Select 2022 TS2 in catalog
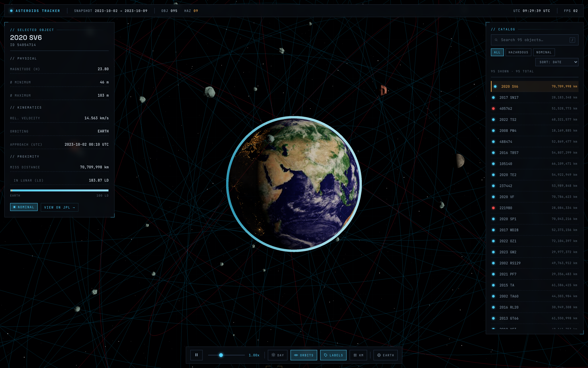Screen dimensions: 588x368 tap(535, 120)
